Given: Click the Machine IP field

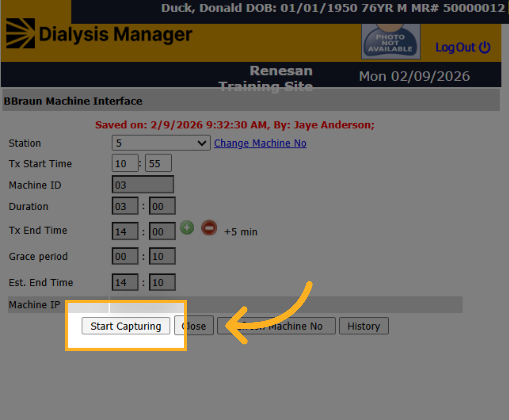Looking at the screenshot, I should click(286, 305).
